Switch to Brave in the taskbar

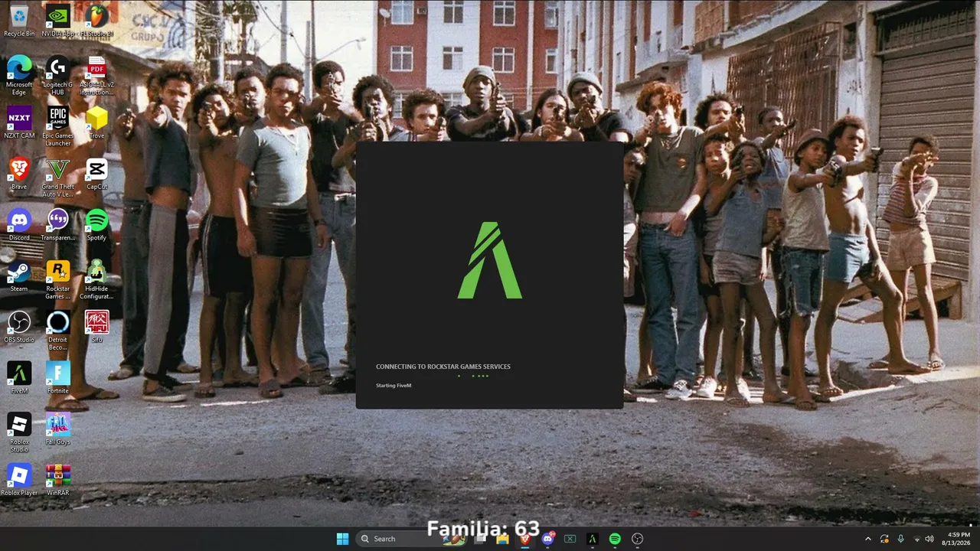click(525, 539)
